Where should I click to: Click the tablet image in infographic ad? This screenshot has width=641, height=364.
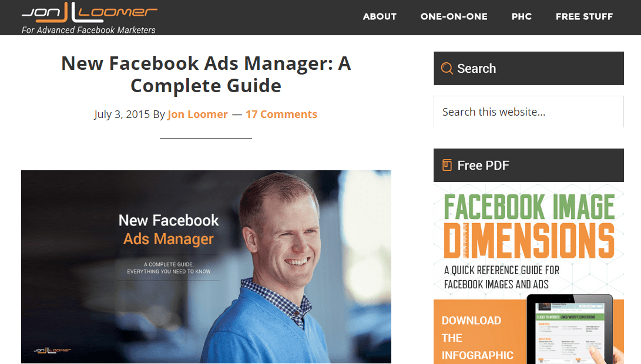coord(570,329)
